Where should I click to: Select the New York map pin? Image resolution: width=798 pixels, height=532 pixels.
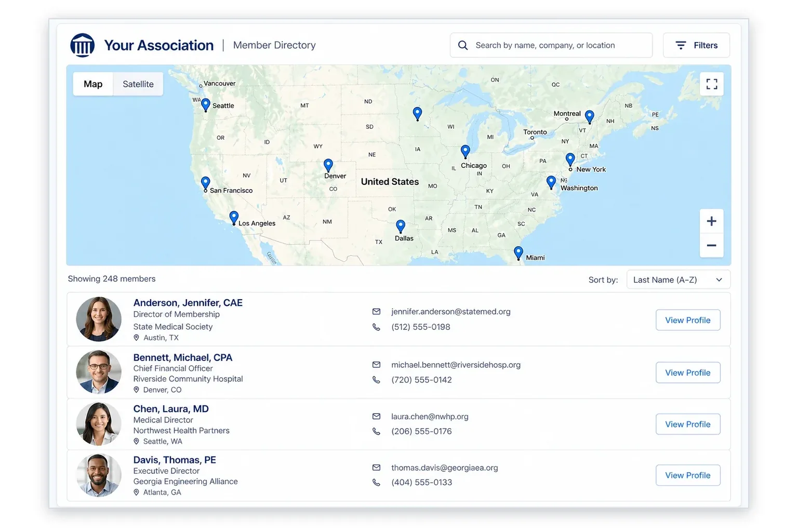coord(570,159)
